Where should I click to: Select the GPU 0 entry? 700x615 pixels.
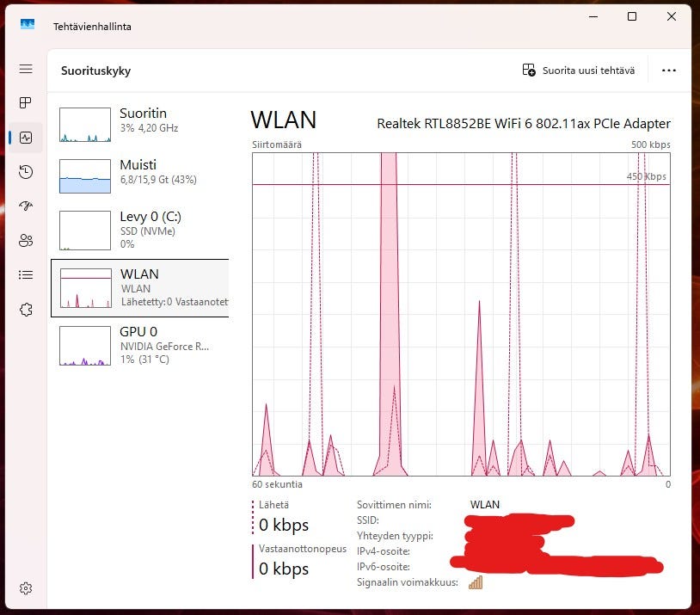(139, 346)
